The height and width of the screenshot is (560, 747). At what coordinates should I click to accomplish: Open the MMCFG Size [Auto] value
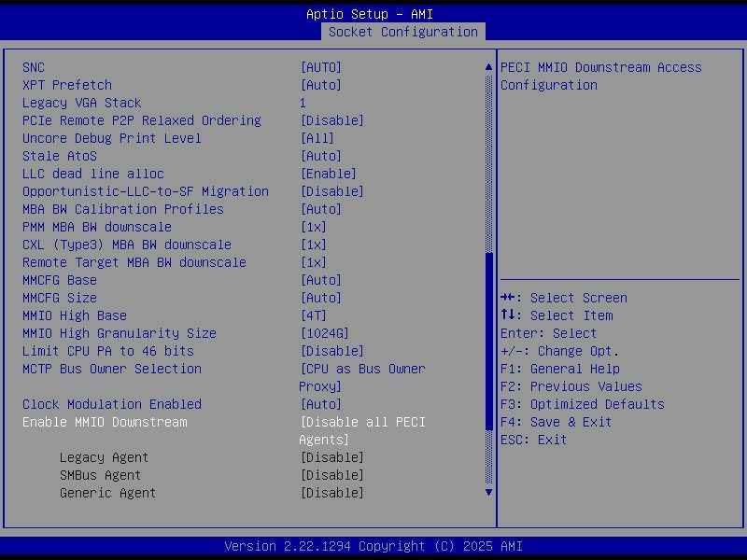321,298
